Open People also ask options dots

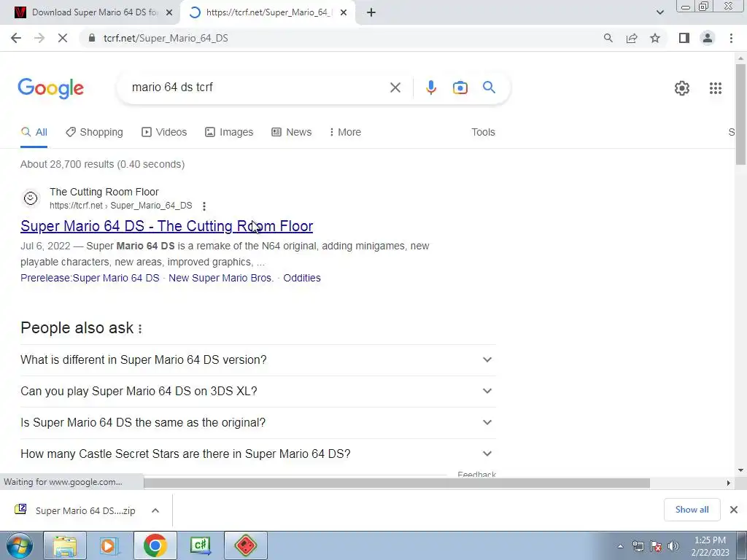(x=140, y=329)
